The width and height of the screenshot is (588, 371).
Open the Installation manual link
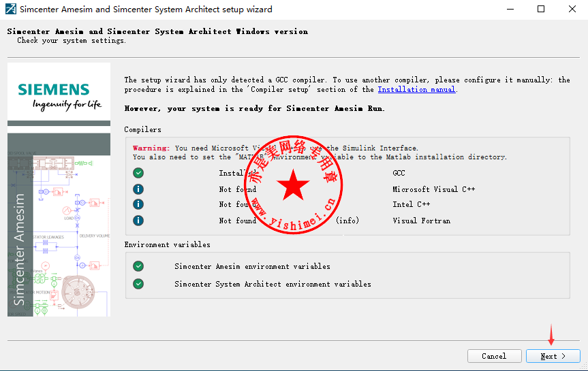(x=416, y=89)
